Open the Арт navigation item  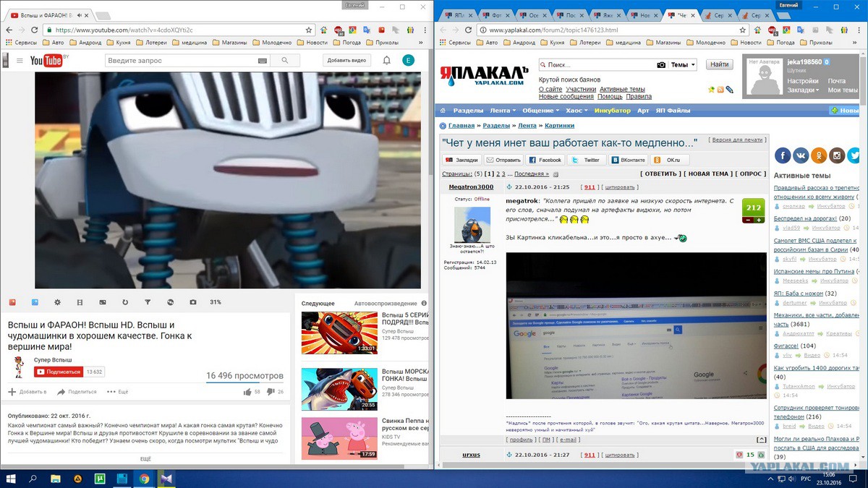643,111
